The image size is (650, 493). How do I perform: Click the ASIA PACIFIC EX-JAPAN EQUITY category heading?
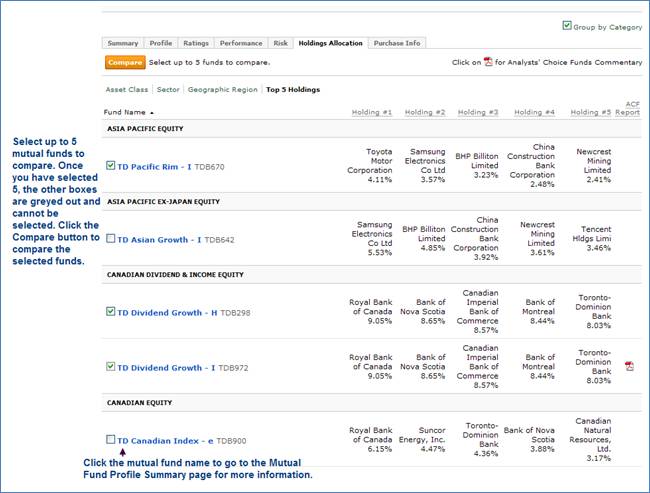[x=163, y=202]
